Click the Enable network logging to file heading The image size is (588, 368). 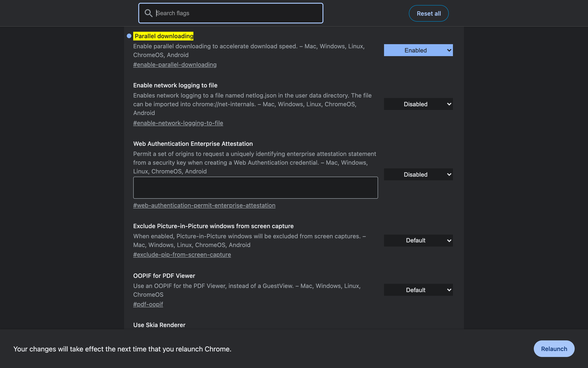point(175,85)
